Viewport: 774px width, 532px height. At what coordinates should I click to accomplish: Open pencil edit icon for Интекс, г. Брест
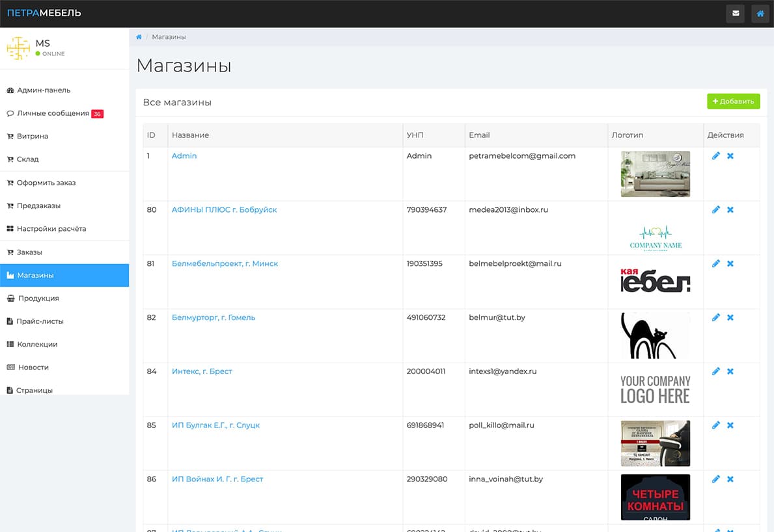pyautogui.click(x=716, y=371)
